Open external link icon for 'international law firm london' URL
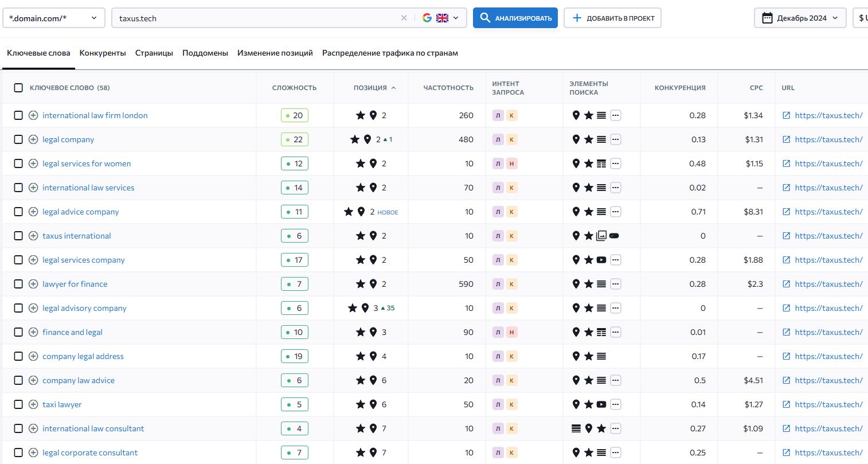This screenshot has width=868, height=464. (x=787, y=115)
